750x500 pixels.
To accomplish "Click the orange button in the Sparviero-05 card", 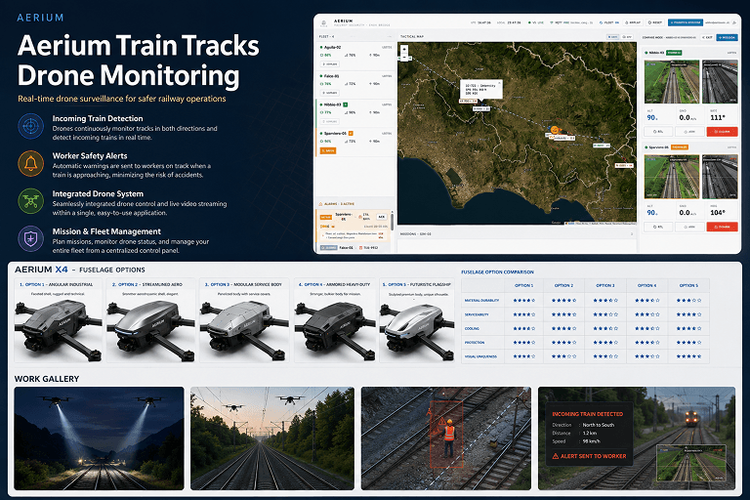I will pyautogui.click(x=328, y=151).
